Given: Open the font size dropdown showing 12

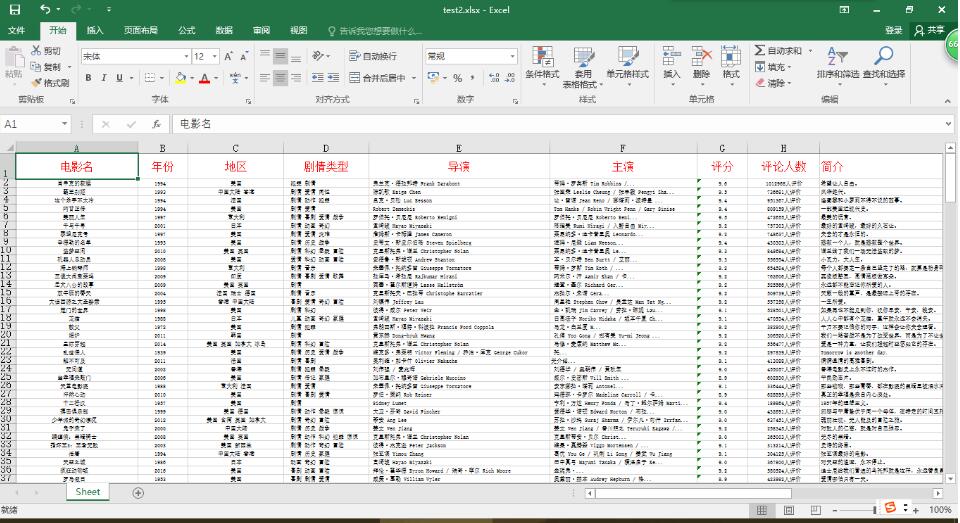Looking at the screenshot, I should pyautogui.click(x=214, y=56).
